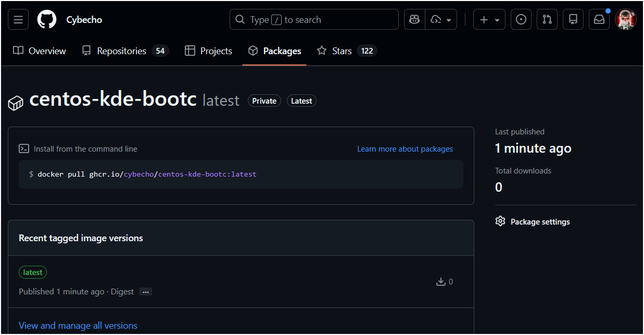This screenshot has width=644, height=335.
Task: Open the Issues icon in header
Action: coord(521,20)
